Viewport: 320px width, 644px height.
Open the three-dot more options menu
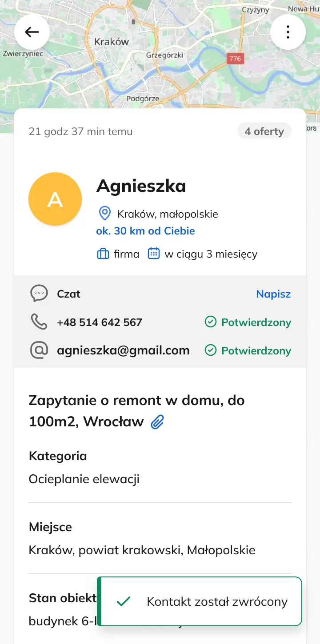(x=288, y=32)
